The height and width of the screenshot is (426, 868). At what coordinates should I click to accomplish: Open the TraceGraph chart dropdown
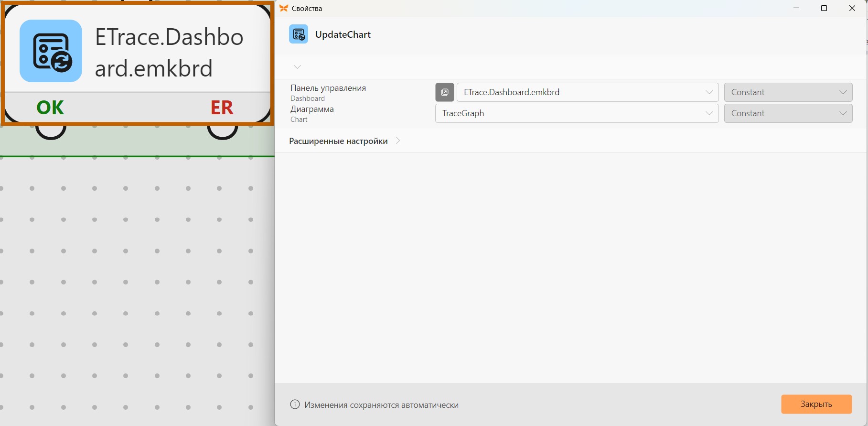[x=577, y=113]
